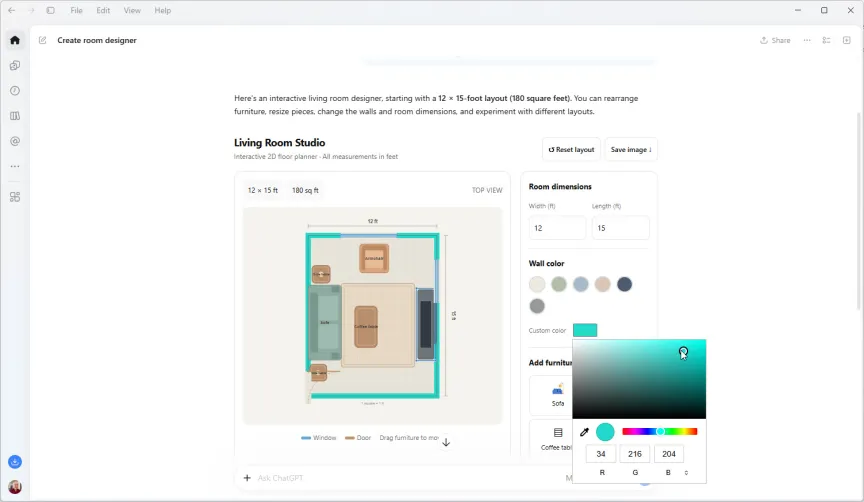The width and height of the screenshot is (864, 502).
Task: Go back with the left arrow
Action: click(x=12, y=10)
